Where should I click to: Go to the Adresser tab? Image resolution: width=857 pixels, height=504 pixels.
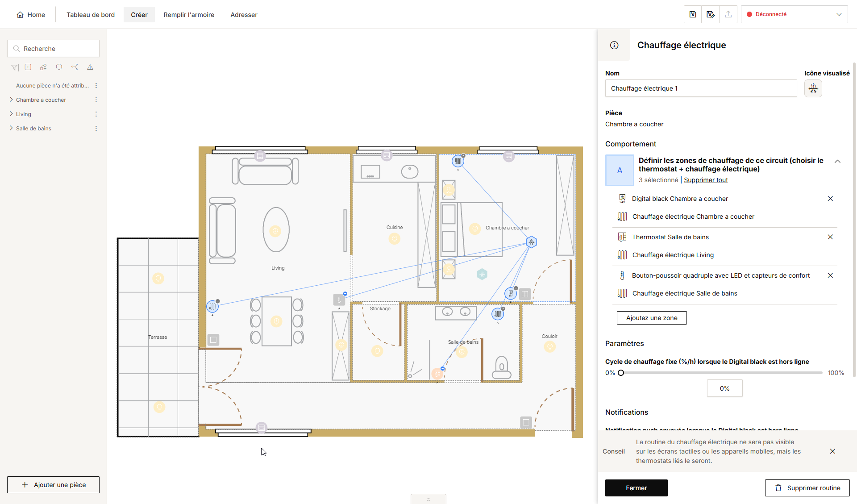click(x=244, y=15)
